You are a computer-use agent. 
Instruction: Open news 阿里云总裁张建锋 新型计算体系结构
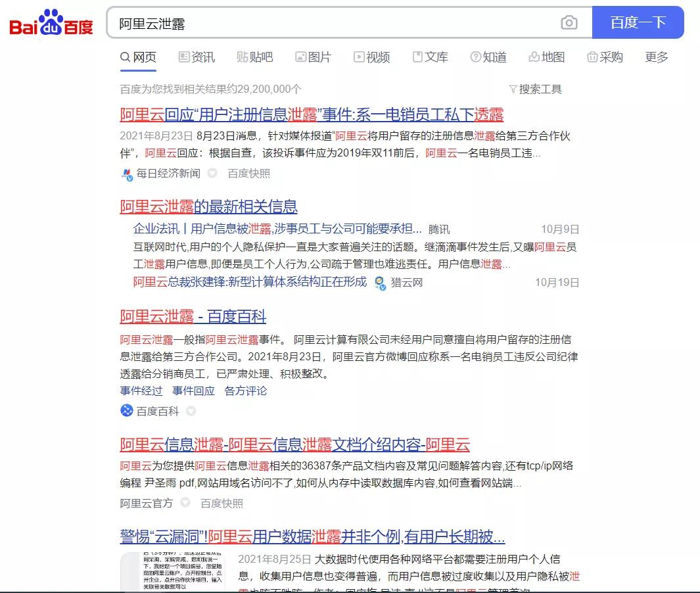point(250,282)
